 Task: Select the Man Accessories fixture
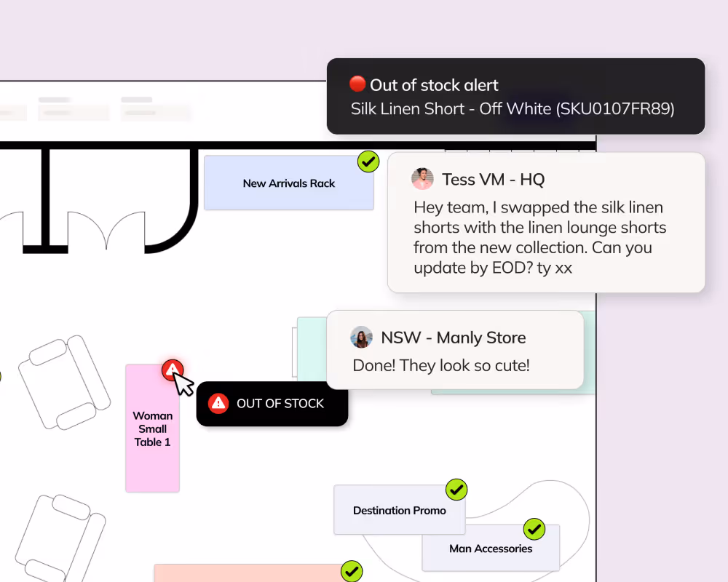(491, 548)
